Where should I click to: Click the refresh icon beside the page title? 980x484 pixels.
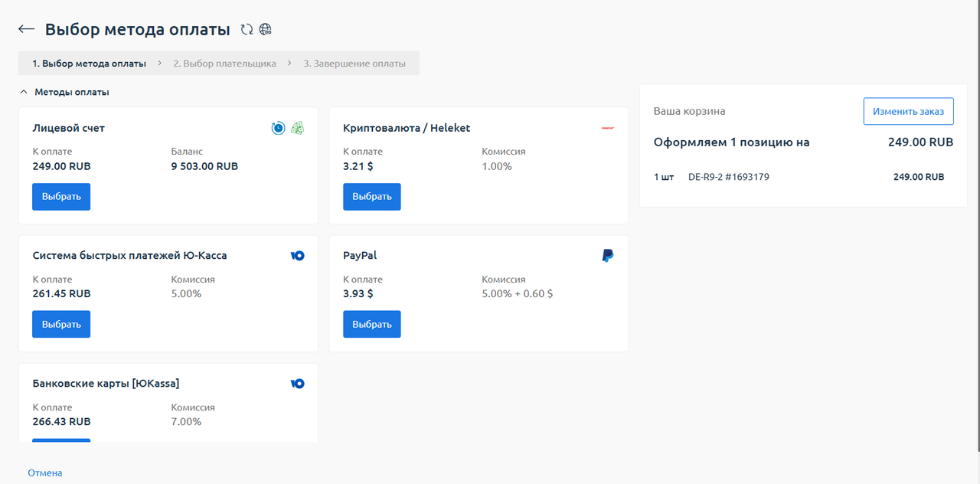247,29
